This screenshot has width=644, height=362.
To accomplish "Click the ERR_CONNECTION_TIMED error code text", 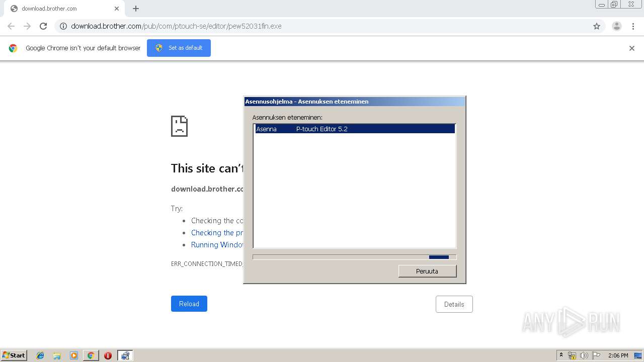I will [207, 264].
